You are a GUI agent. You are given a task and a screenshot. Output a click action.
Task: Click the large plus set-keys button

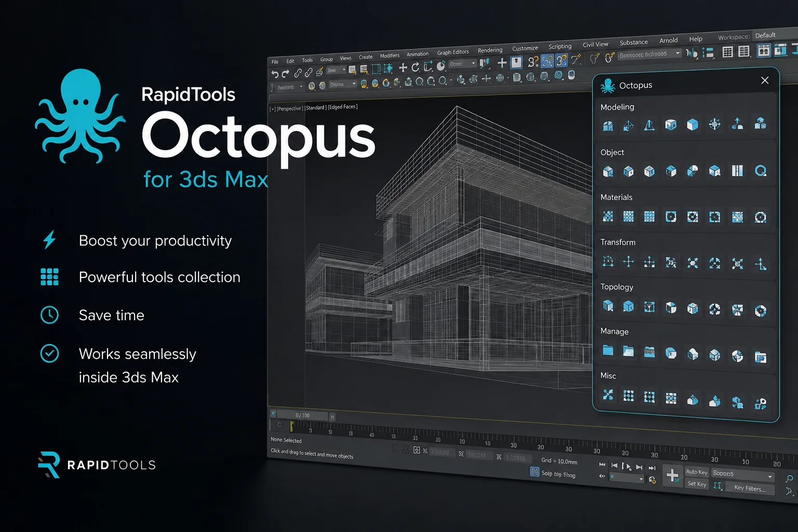click(672, 476)
